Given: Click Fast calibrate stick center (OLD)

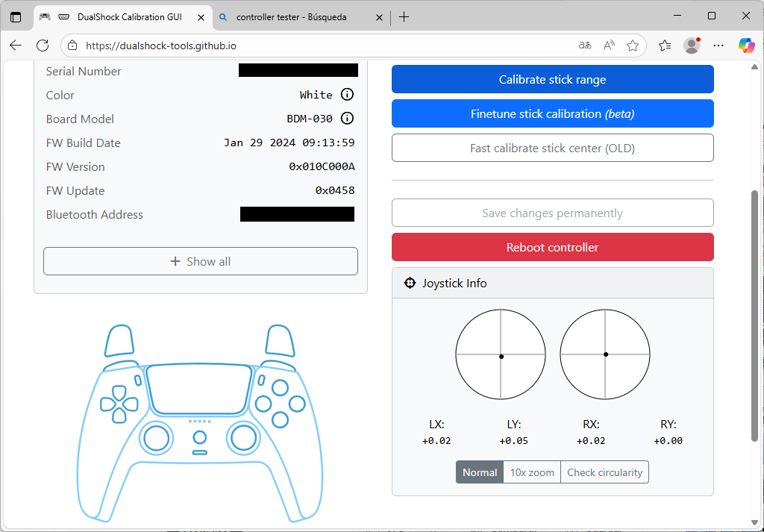Looking at the screenshot, I should [x=553, y=148].
